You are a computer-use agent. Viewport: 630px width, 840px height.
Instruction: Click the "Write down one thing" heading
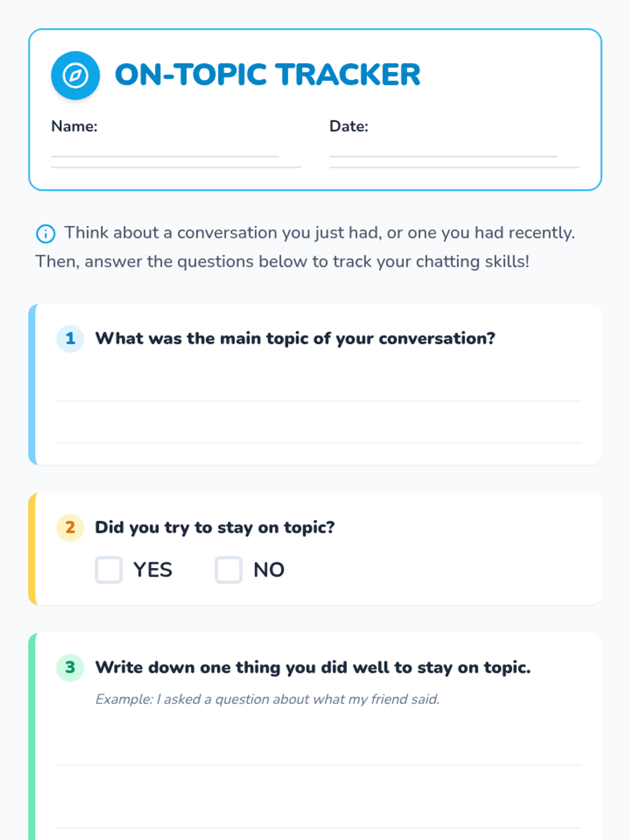313,667
